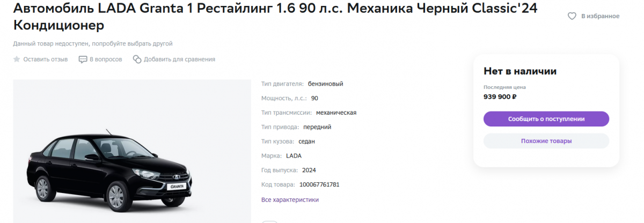Click the LADA brand value

[294, 156]
